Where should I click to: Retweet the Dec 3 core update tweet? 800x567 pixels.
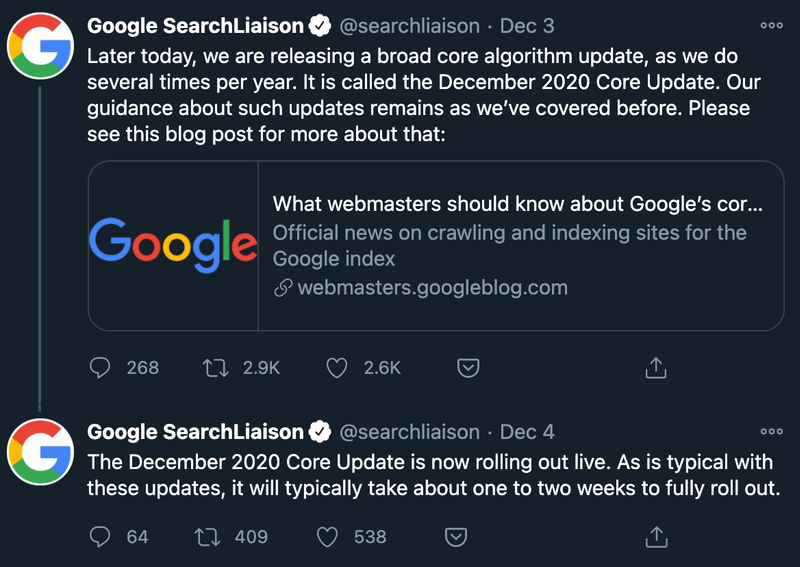coord(216,367)
